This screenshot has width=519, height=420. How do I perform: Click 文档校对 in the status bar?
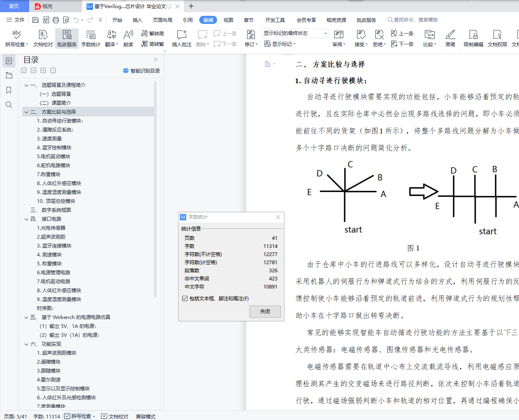115,416
